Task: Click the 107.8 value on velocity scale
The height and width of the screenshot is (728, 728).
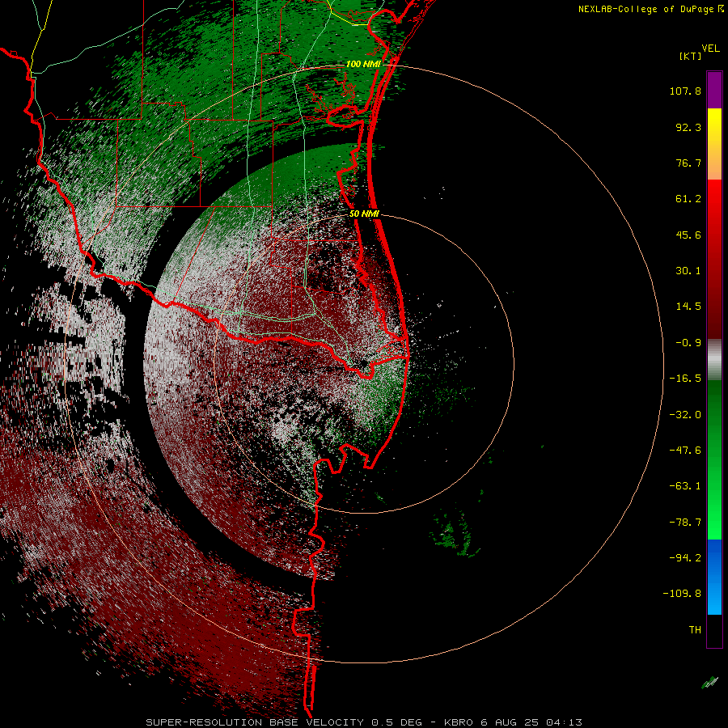Action: [x=685, y=91]
